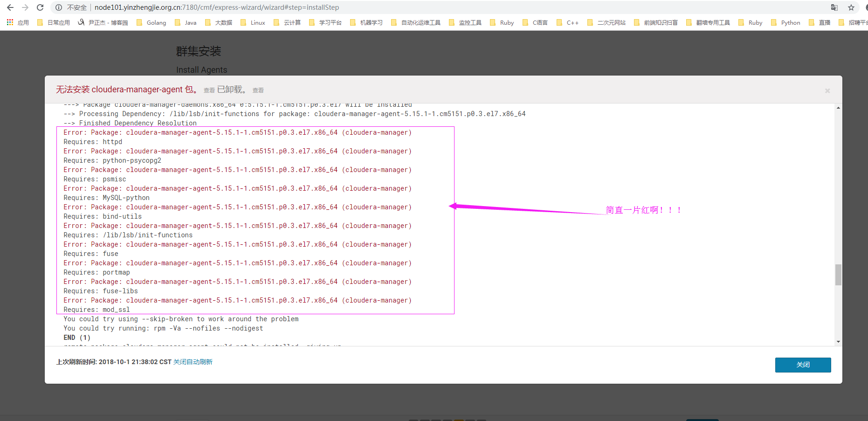Click 上次刷新时间 timestamp text

(x=114, y=362)
